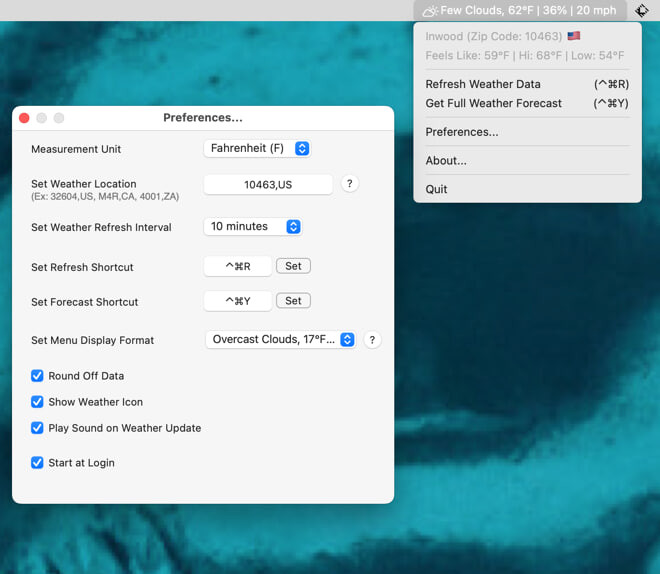Uncheck Play Sound on Weather Update
This screenshot has height=574, width=660.
click(37, 428)
